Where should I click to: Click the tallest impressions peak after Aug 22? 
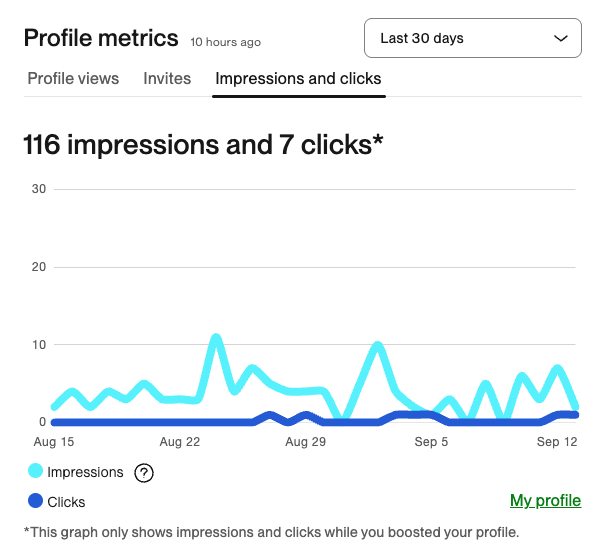216,338
